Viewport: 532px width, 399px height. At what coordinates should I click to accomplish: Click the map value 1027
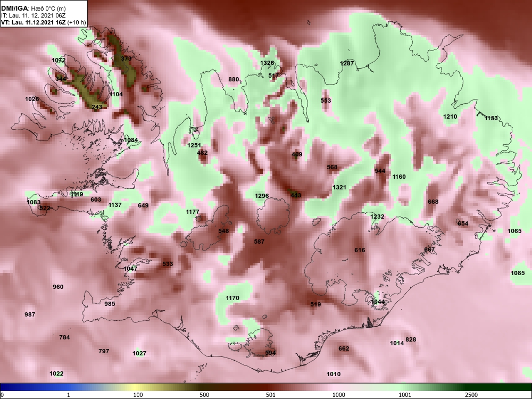click(x=139, y=353)
